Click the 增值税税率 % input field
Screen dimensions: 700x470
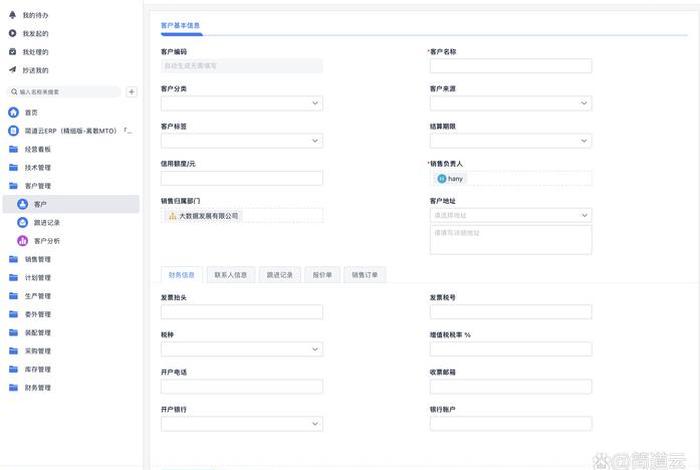pyautogui.click(x=511, y=349)
